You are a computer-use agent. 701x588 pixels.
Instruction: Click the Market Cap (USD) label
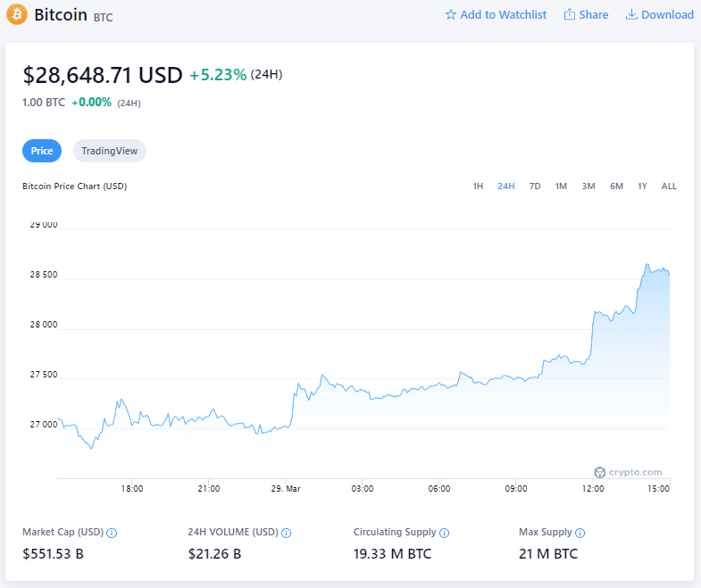[63, 532]
